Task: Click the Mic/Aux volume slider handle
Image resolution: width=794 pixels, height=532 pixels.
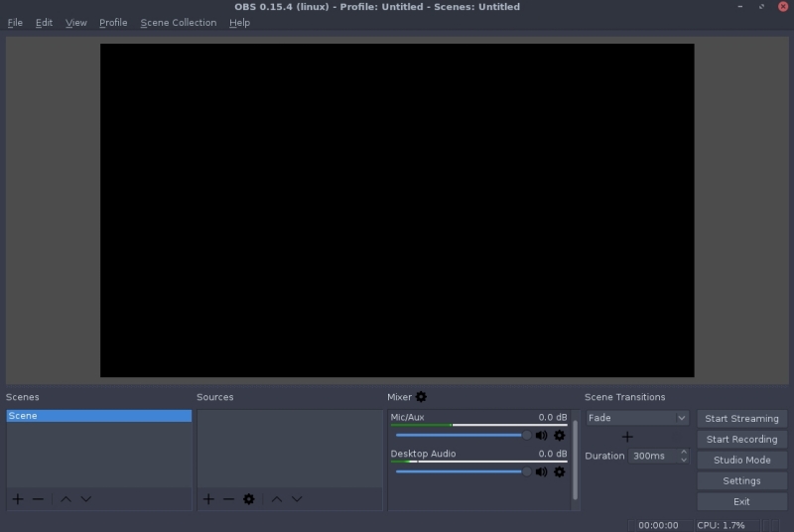Action: (527, 435)
